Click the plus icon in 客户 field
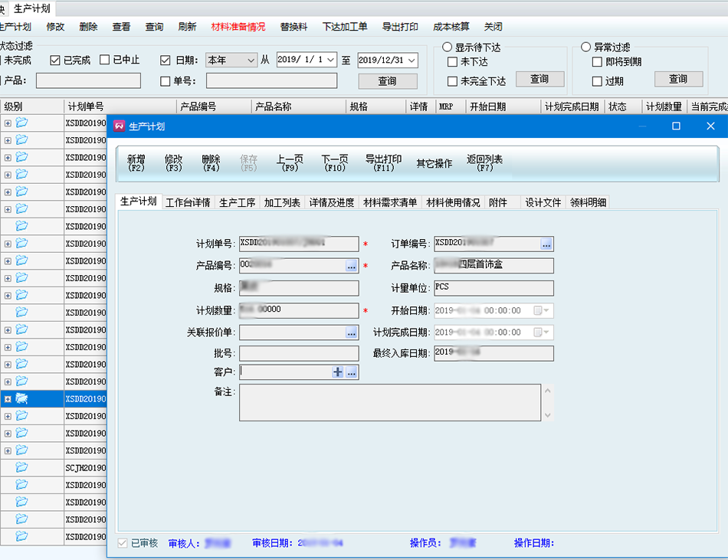Image resolution: width=728 pixels, height=560 pixels. [x=337, y=372]
